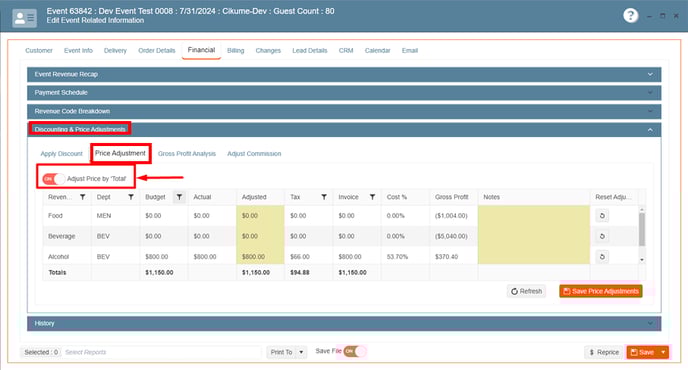Click the Actual column header
Image resolution: width=688 pixels, height=370 pixels.
click(202, 197)
